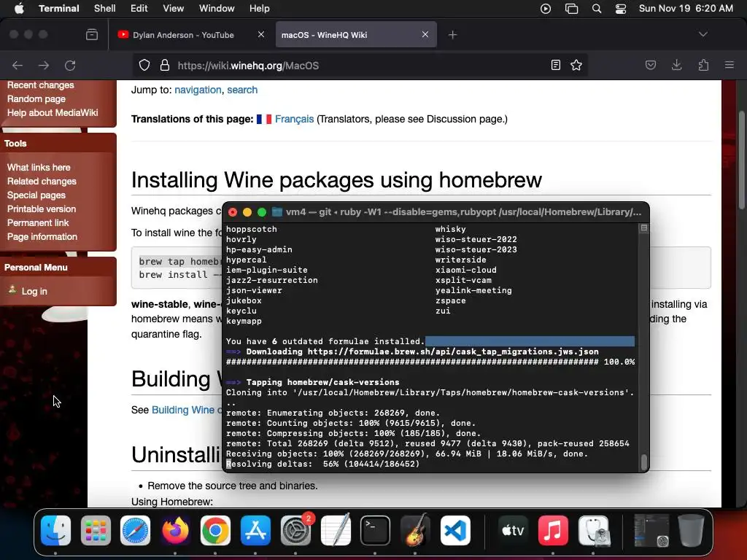This screenshot has height=560, width=747.
Task: Open Firefox extensions menu
Action: pos(703,65)
